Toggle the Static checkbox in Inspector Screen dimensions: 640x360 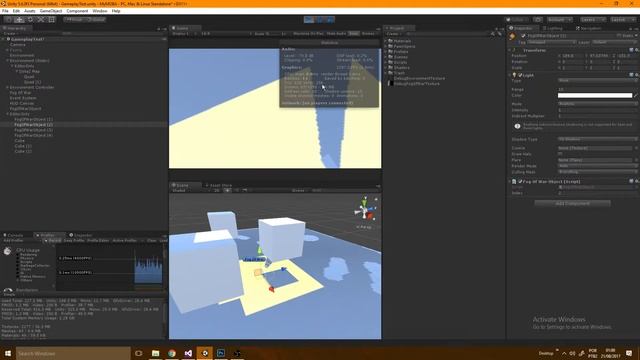pos(619,36)
